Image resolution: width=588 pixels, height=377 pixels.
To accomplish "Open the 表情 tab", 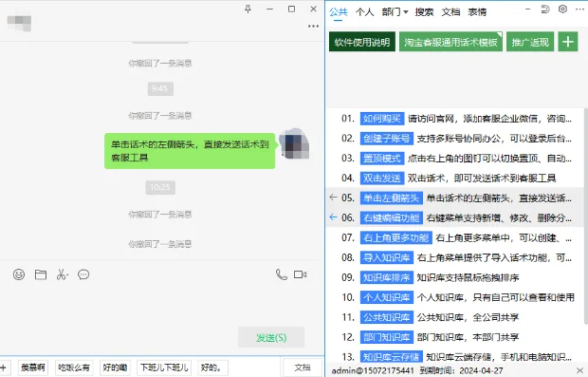I will pyautogui.click(x=477, y=12).
